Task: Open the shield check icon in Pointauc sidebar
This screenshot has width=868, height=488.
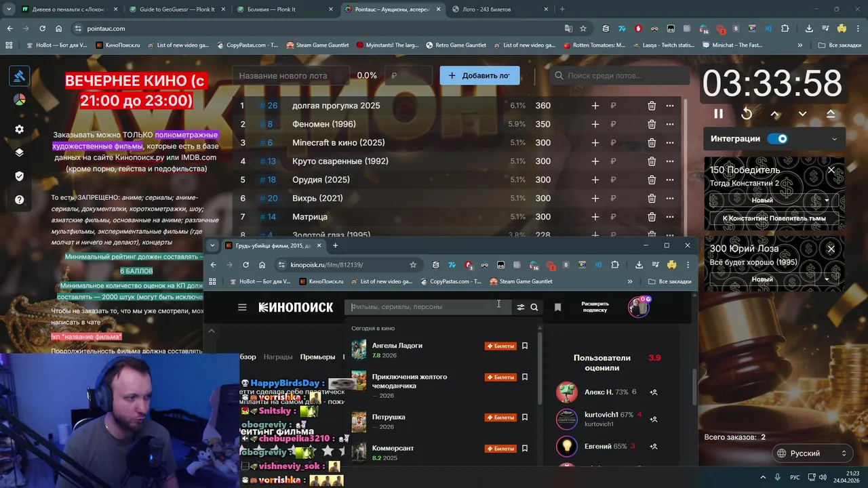Action: (x=19, y=176)
